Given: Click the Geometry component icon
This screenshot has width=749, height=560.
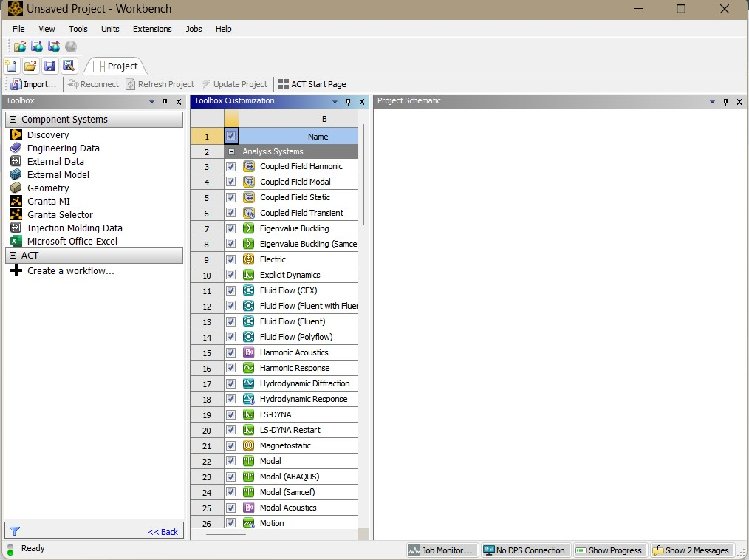Looking at the screenshot, I should [x=16, y=188].
